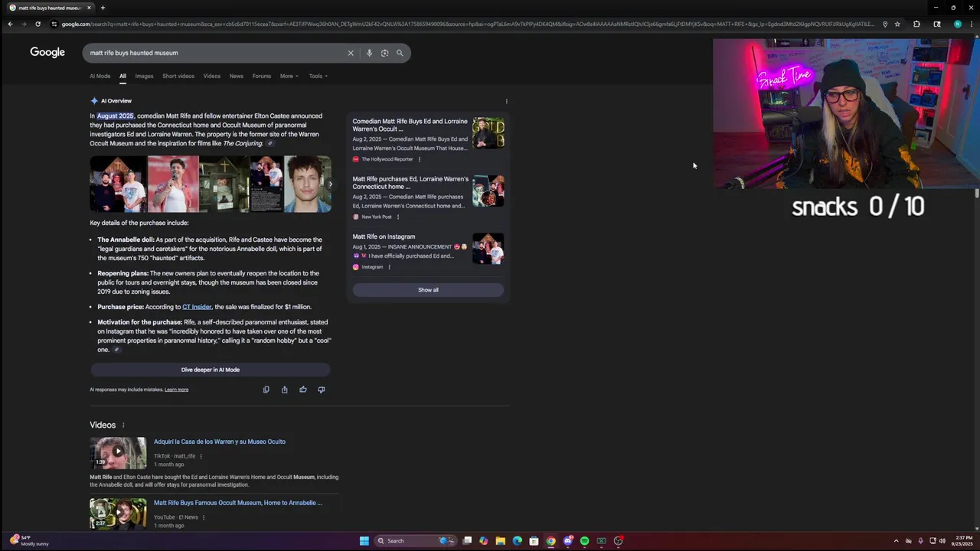Click Chrome icon in taskbar
The image size is (980, 551).
550,541
